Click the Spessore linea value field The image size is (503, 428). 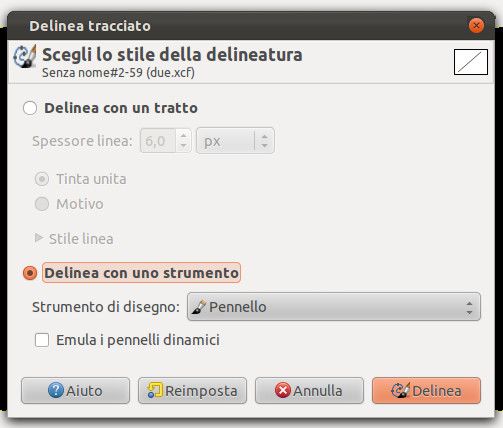click(x=158, y=141)
